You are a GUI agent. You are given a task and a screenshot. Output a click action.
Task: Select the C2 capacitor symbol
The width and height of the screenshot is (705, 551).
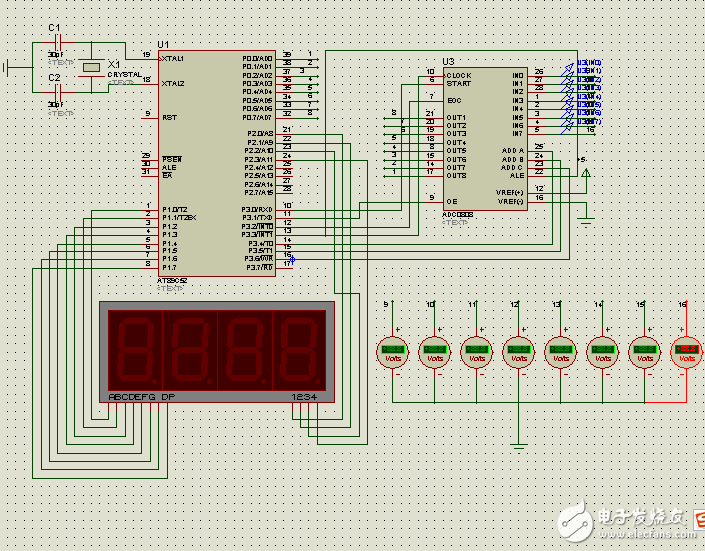(x=57, y=93)
